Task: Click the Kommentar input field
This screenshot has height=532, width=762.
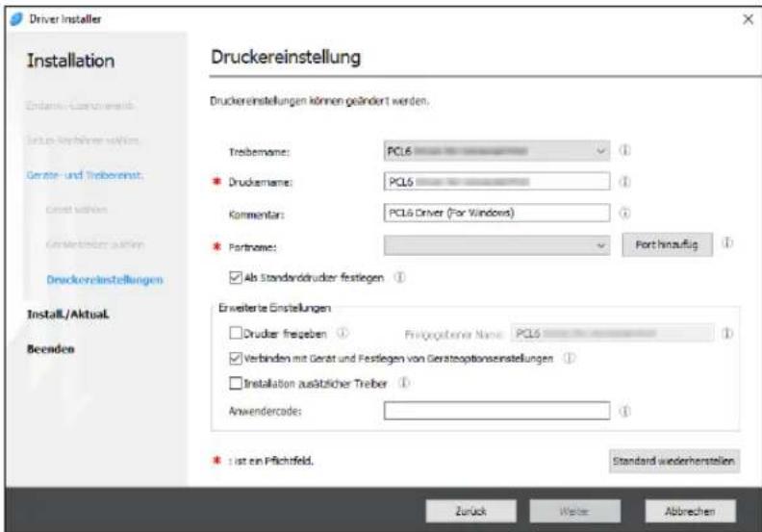Action: point(496,213)
